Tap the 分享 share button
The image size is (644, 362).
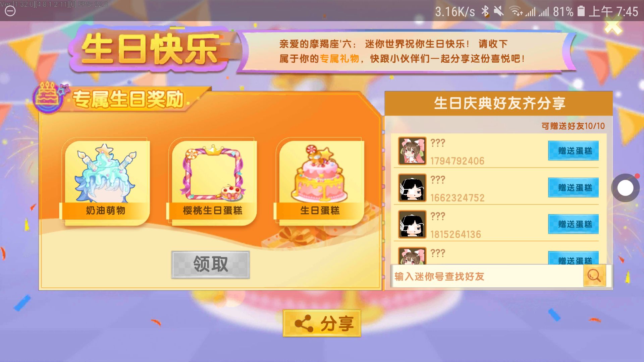322,323
